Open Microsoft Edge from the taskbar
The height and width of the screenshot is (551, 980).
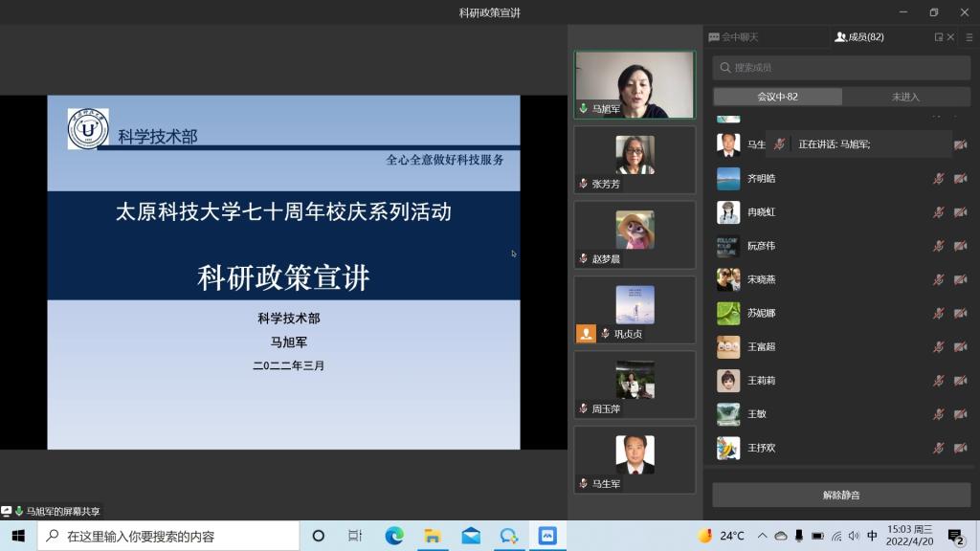pyautogui.click(x=394, y=536)
